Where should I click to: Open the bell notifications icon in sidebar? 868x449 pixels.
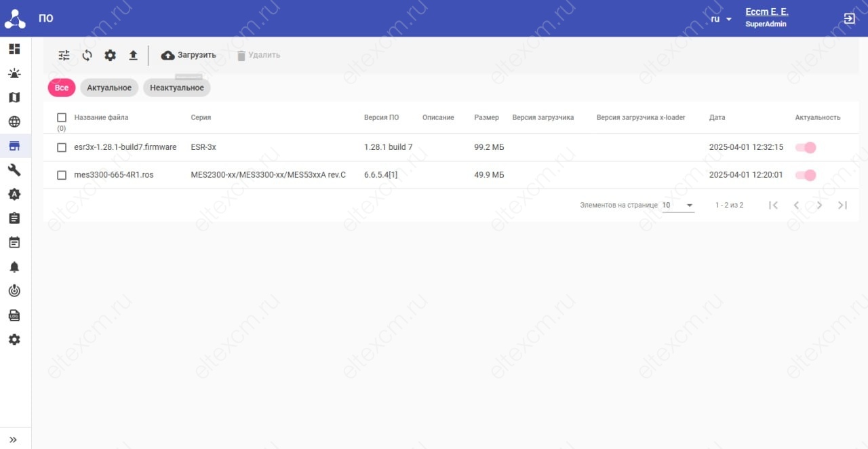[14, 267]
